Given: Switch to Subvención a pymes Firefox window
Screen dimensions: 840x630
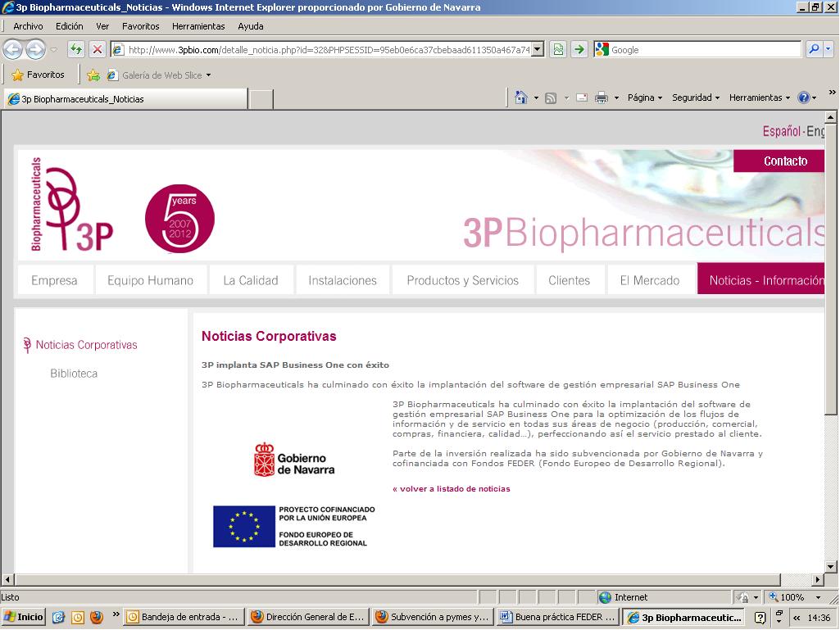Looking at the screenshot, I should tap(434, 617).
